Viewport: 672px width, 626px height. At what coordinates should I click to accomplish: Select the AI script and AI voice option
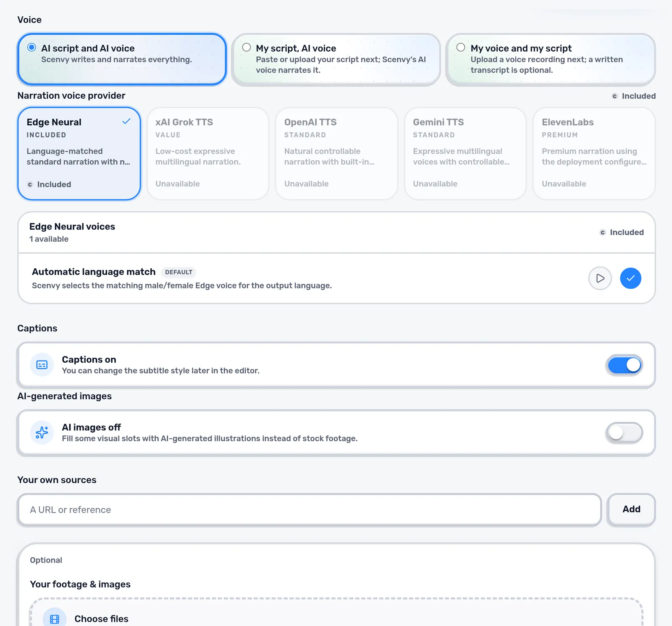coord(122,59)
